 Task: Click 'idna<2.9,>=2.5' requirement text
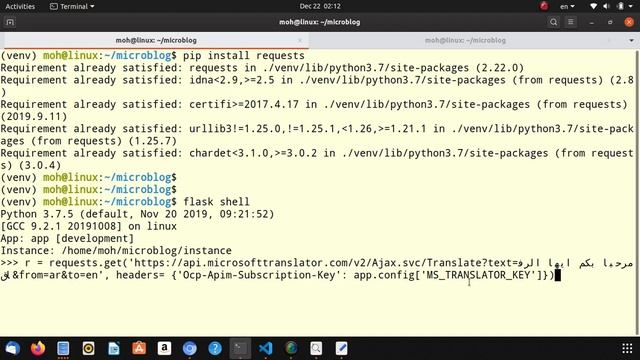coord(231,80)
